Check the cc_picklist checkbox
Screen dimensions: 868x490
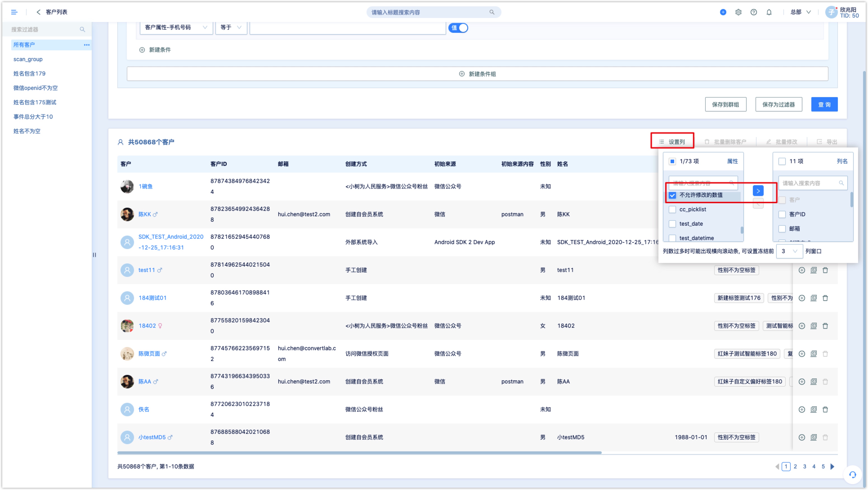pos(672,209)
